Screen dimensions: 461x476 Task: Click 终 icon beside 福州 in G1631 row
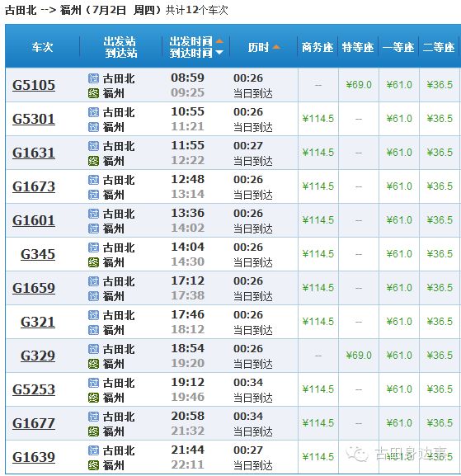tap(93, 161)
